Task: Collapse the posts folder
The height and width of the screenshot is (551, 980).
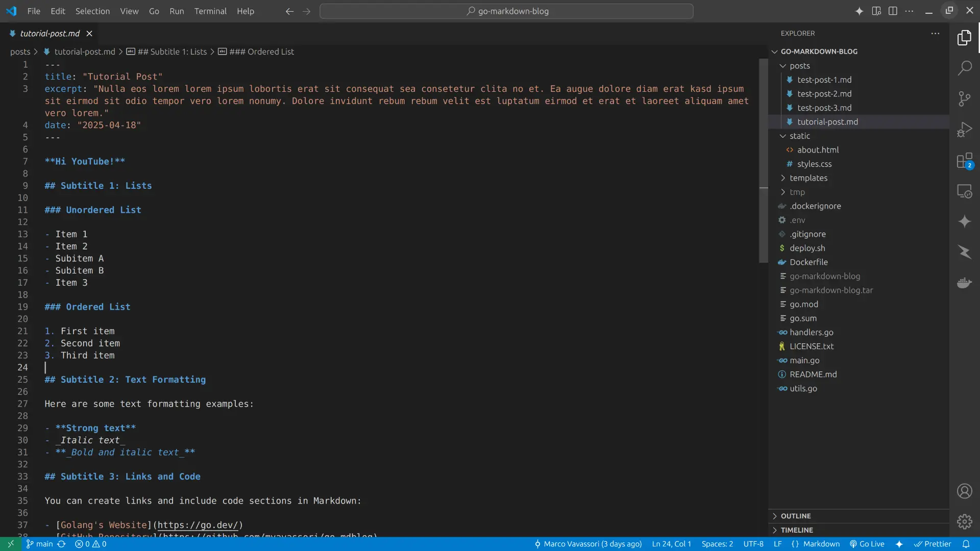Action: pos(799,66)
